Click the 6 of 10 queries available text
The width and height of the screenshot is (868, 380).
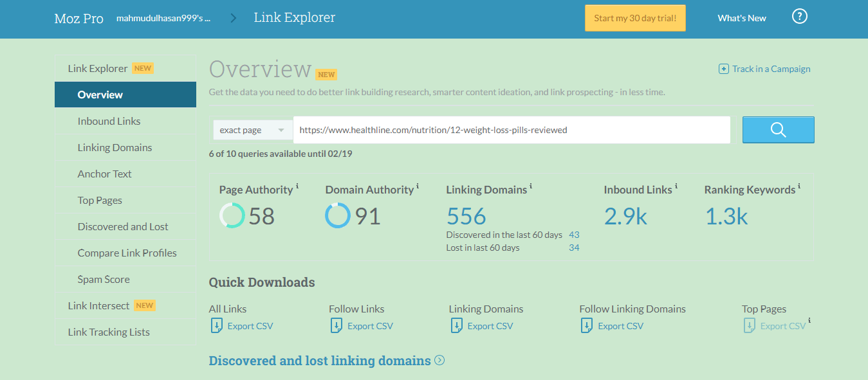coord(281,154)
